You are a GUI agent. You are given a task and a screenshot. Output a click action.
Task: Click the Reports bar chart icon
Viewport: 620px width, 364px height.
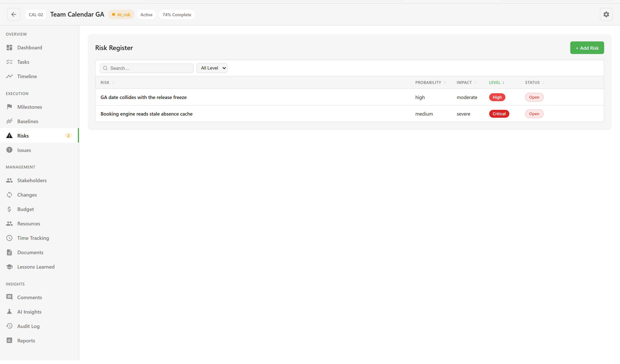pyautogui.click(x=9, y=341)
